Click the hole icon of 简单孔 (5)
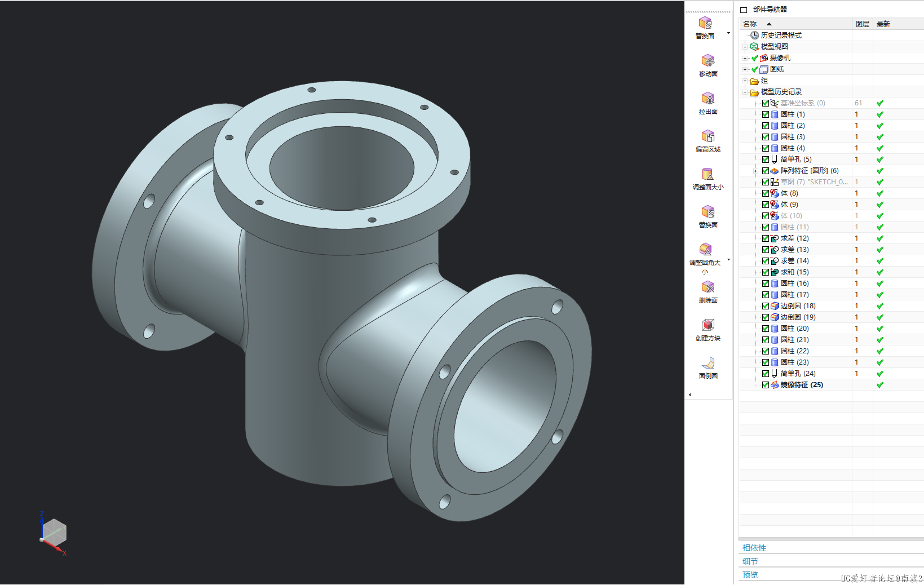Image resolution: width=924 pixels, height=585 pixels. [x=775, y=159]
